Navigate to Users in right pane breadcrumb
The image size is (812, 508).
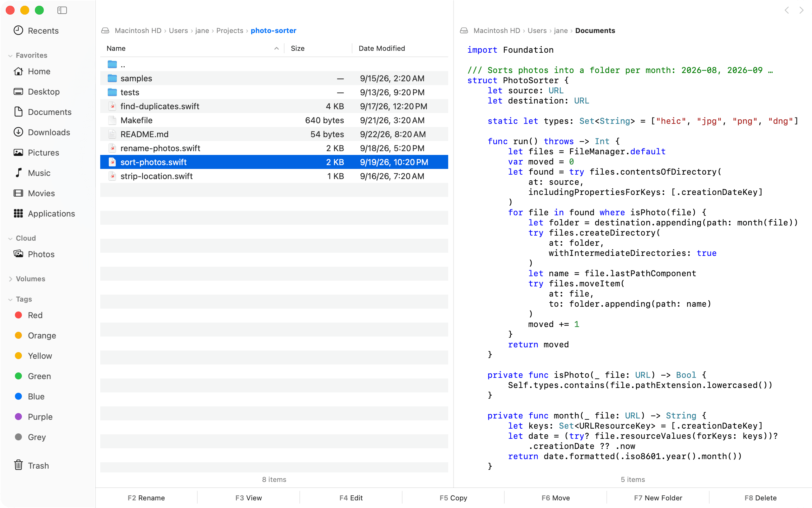click(537, 30)
